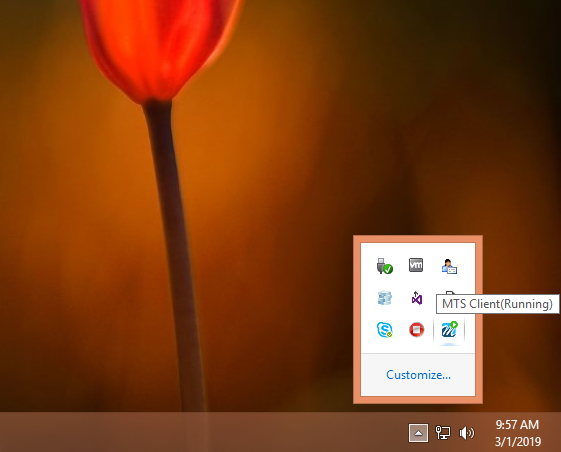
Task: Open the Safely Remove Hardware USB icon
Action: (385, 266)
